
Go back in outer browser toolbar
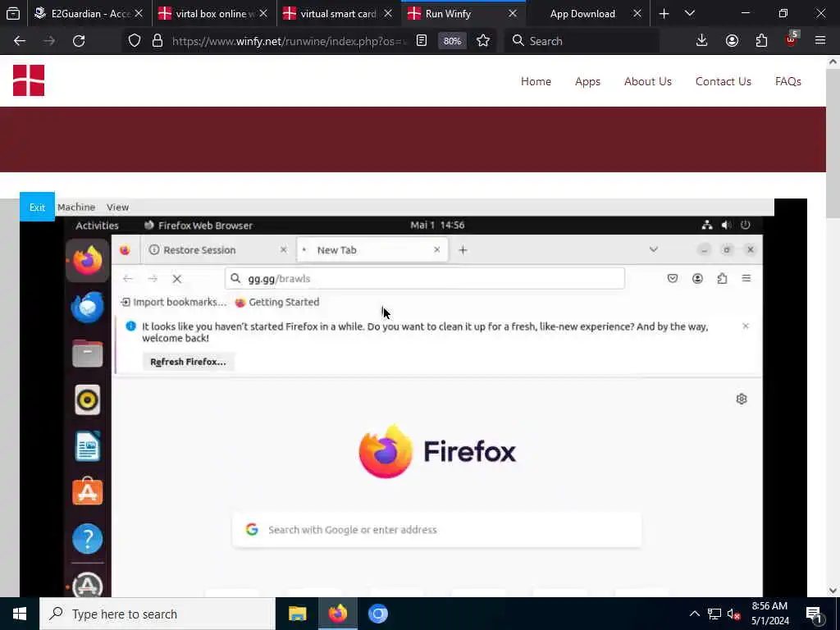pos(20,41)
